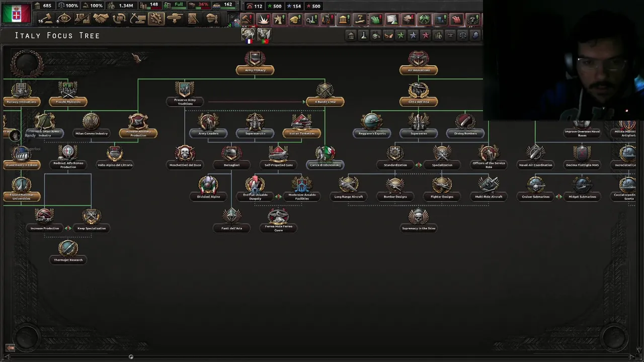Image resolution: width=644 pixels, height=362 pixels.
Task: Select the Army Primacy focus
Action: [255, 63]
